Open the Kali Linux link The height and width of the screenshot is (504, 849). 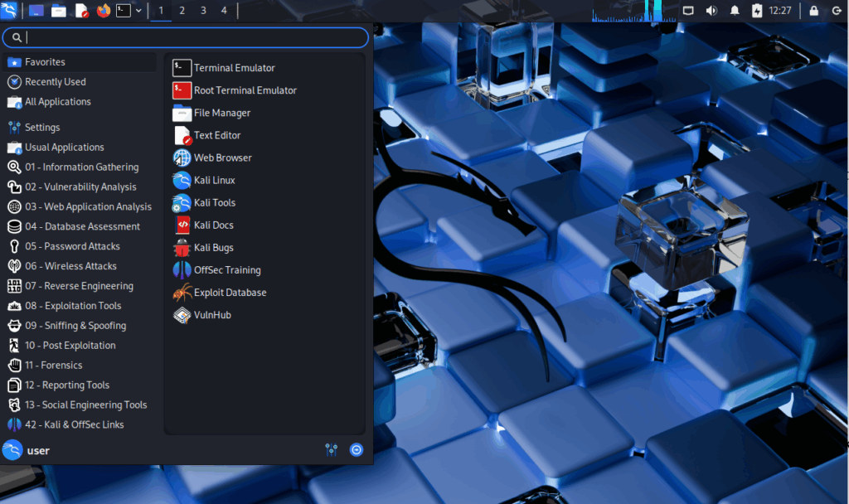point(264,180)
